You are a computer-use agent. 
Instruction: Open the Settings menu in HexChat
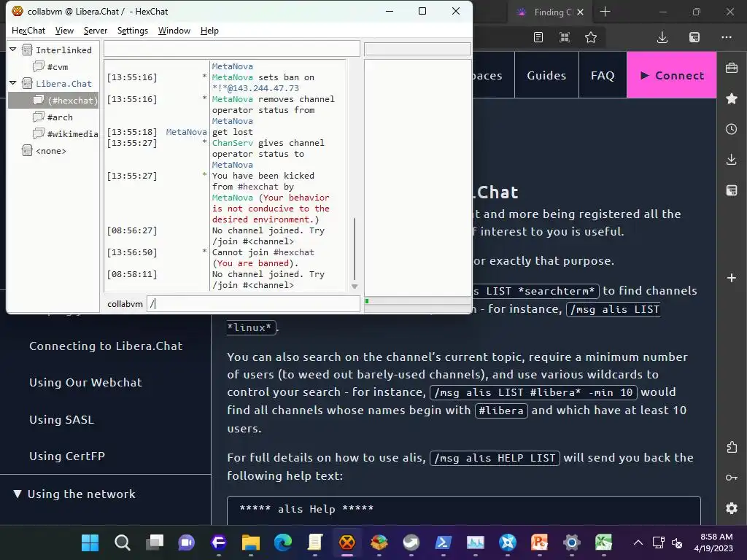tap(133, 31)
